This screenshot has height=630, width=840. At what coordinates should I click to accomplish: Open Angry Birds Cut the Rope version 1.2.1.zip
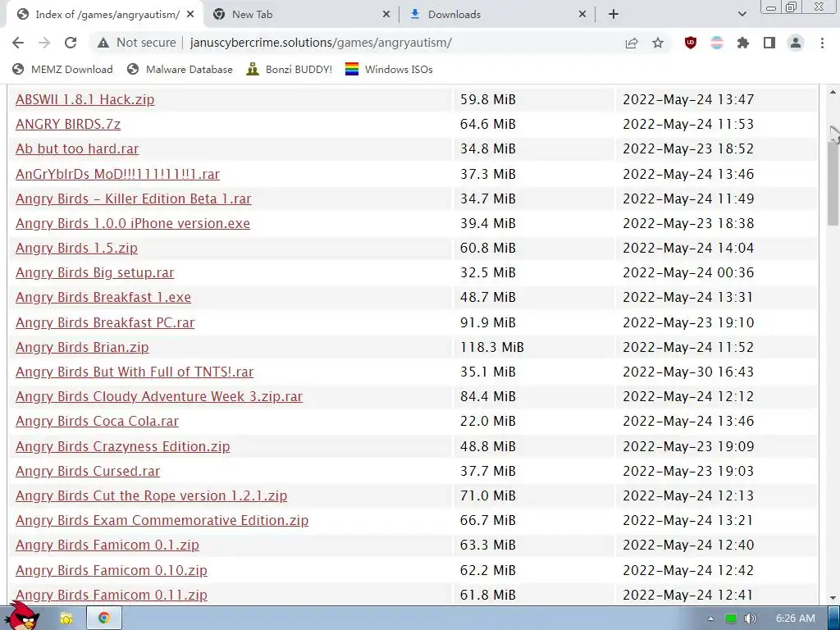pyautogui.click(x=151, y=495)
